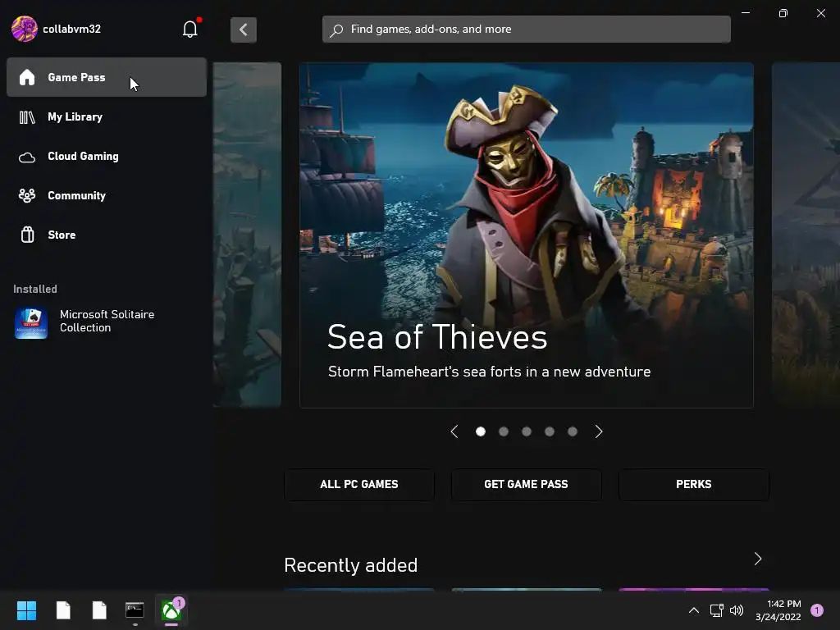The image size is (840, 630).
Task: Focus the Find games search field
Action: click(526, 30)
